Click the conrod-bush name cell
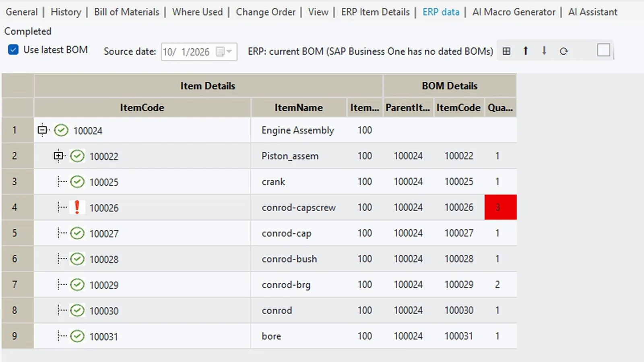This screenshot has height=362, width=644. point(299,259)
